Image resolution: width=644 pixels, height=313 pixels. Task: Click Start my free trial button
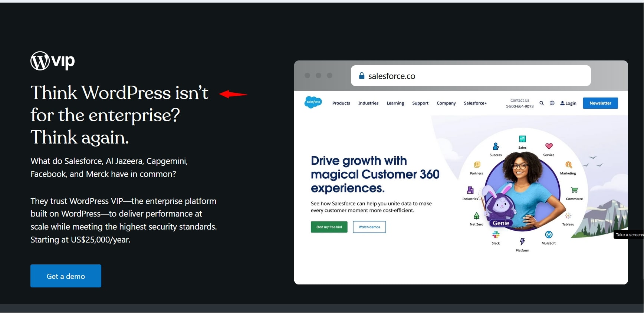coord(329,227)
